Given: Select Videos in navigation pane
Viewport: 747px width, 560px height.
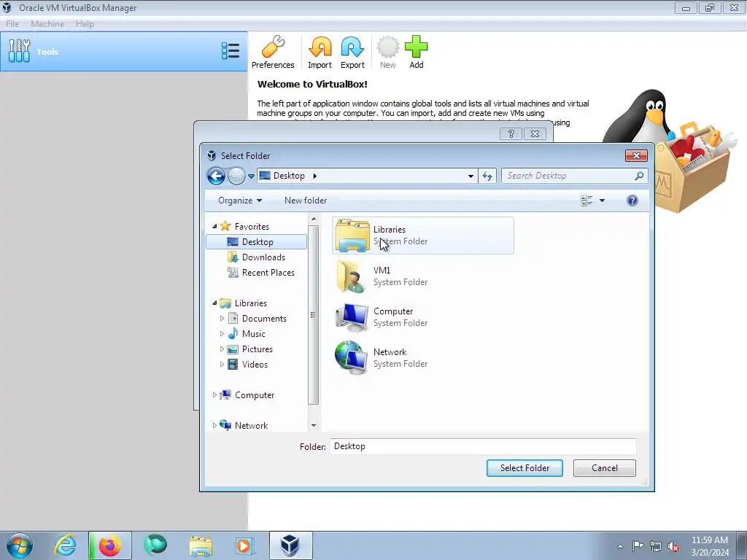Looking at the screenshot, I should pos(248,365).
